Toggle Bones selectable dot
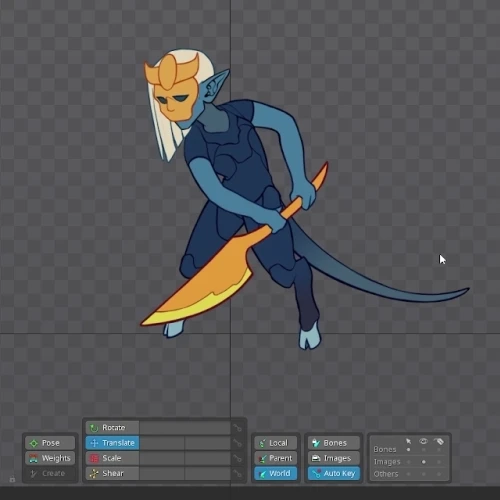This screenshot has height=500, width=500. click(x=409, y=450)
